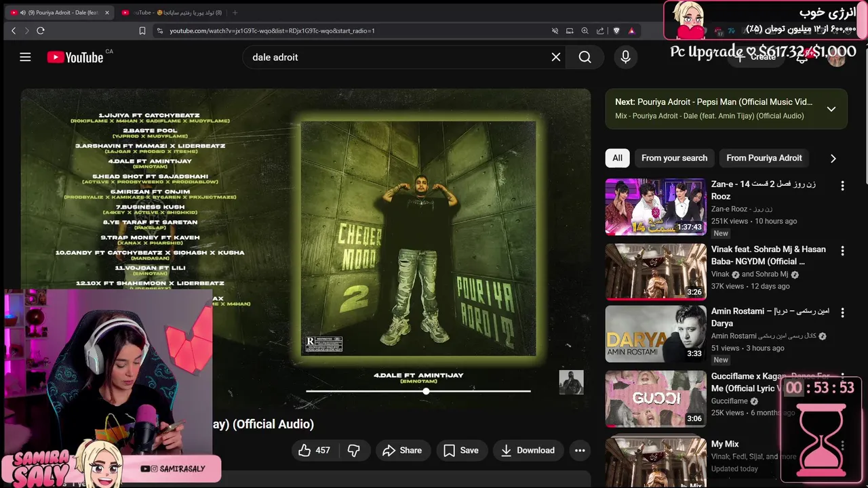Viewport: 868px width, 488px height.
Task: Play the Zan-e Rooz video thumbnail
Action: pyautogui.click(x=655, y=207)
